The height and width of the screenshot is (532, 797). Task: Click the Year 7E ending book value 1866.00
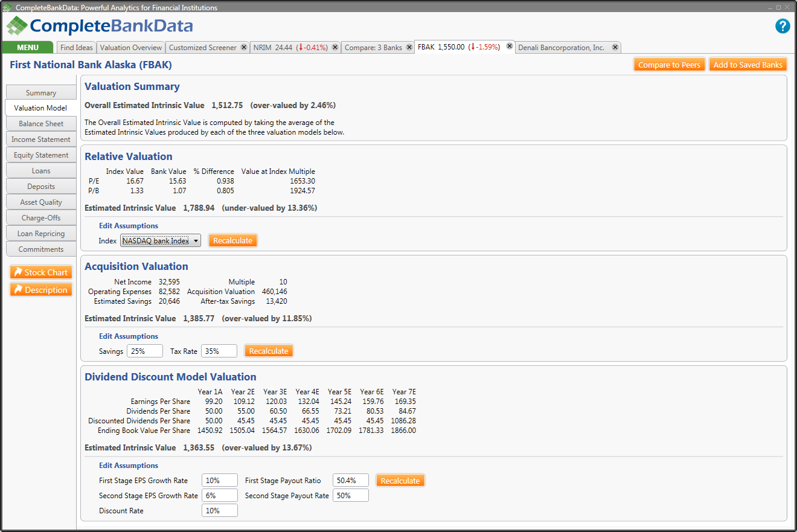[404, 431]
